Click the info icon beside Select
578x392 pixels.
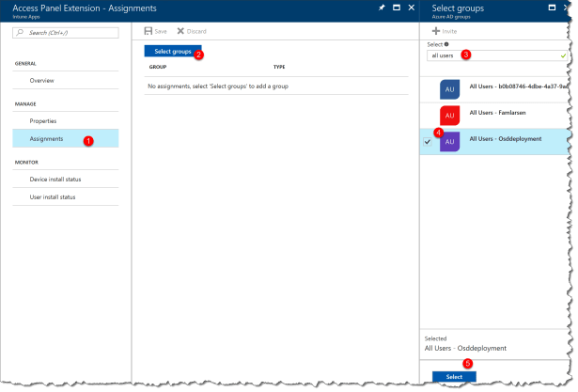[446, 44]
